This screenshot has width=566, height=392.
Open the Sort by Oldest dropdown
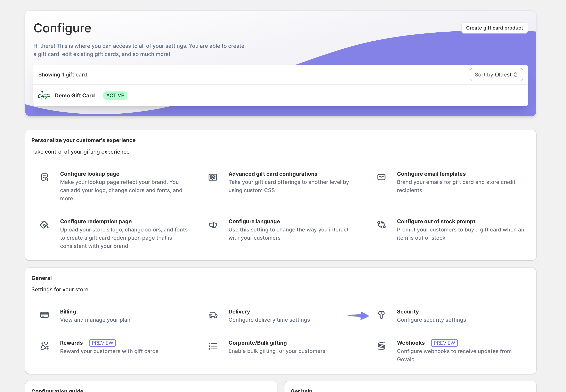(496, 75)
